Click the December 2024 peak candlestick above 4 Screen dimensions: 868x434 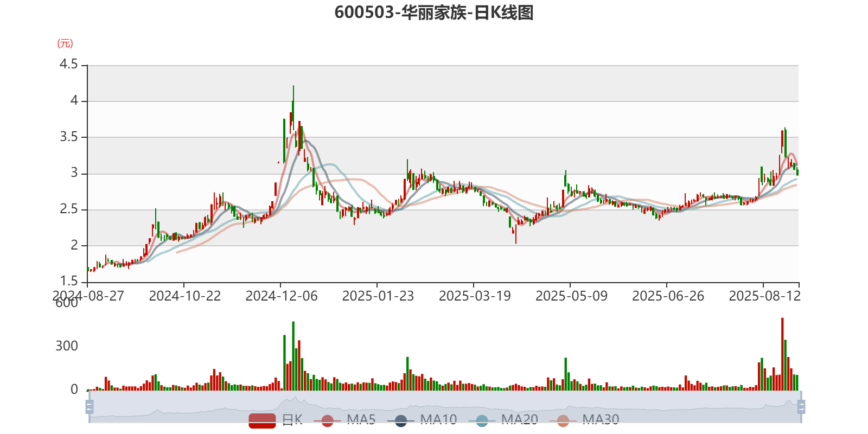293,107
